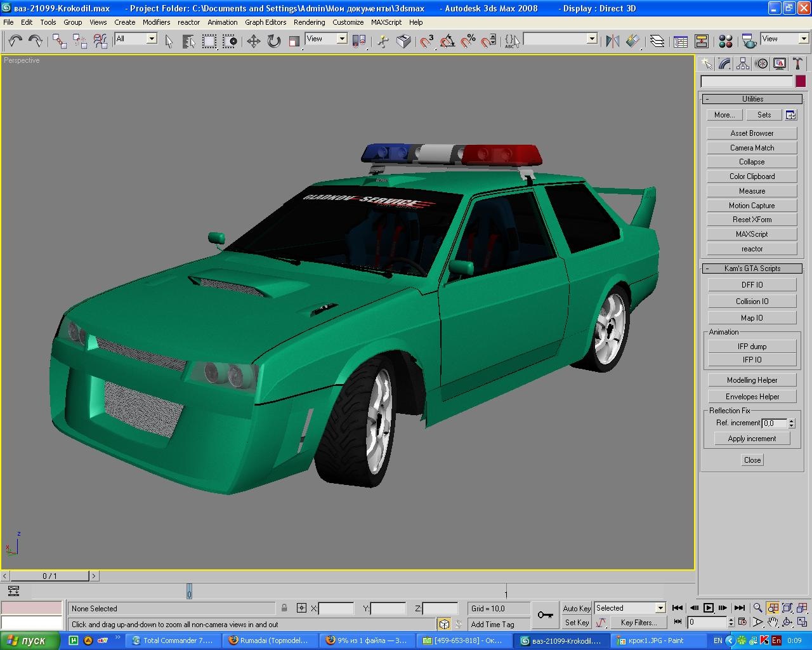This screenshot has height=650, width=812.
Task: Click the Pan View hand tool
Action: pyautogui.click(x=773, y=622)
